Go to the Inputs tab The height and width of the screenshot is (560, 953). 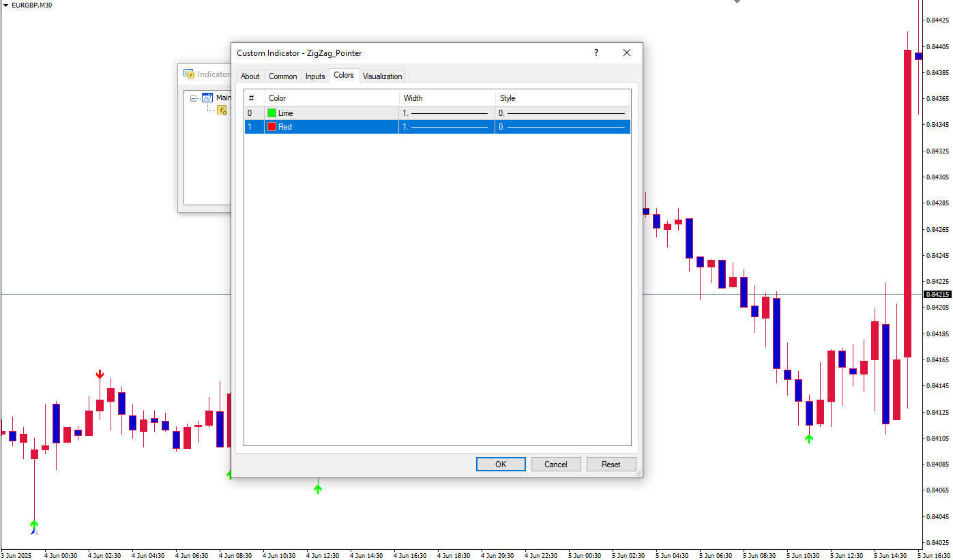click(x=315, y=76)
